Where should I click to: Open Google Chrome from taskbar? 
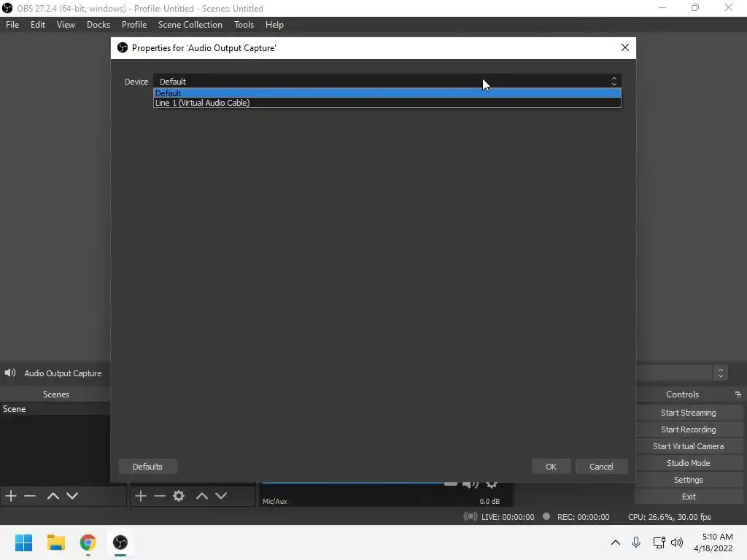click(88, 542)
